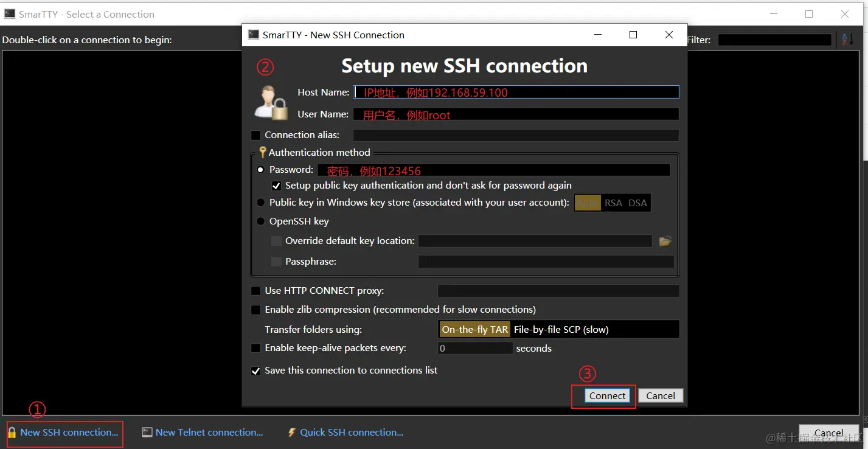Image resolution: width=868 pixels, height=449 pixels.
Task: Tick the Passphrase checkbox
Action: click(276, 262)
